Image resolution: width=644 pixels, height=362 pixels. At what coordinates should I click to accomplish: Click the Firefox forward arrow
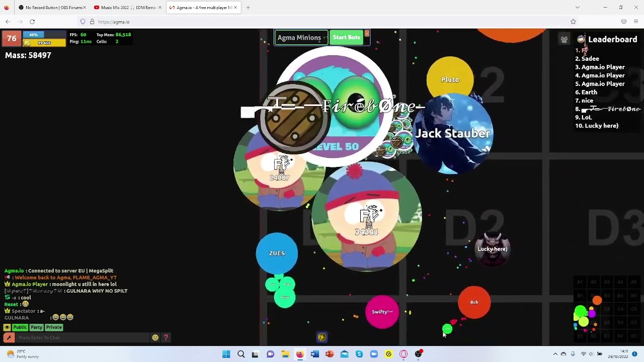click(20, 22)
